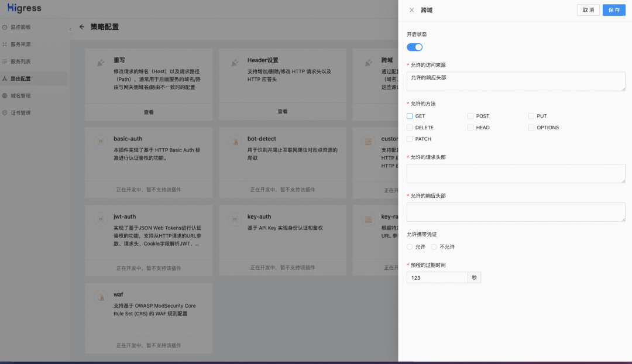Click the 重写 plugin card icon

[100, 63]
